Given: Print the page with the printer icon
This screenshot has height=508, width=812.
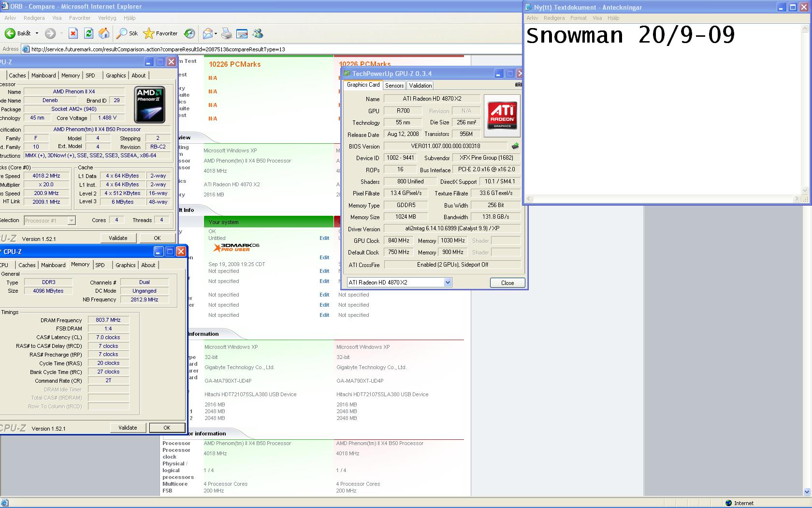Looking at the screenshot, I should tap(226, 33).
